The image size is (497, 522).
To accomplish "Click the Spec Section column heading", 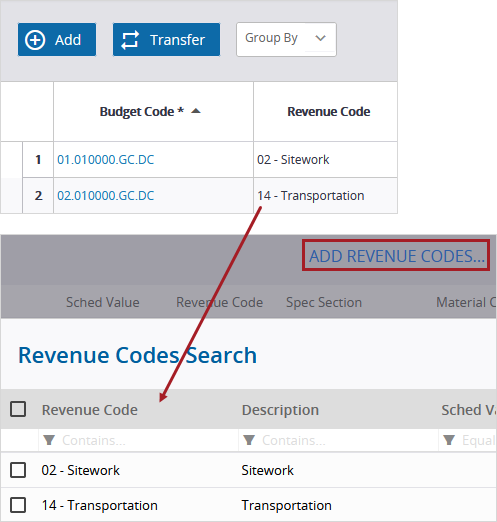I will 324,302.
